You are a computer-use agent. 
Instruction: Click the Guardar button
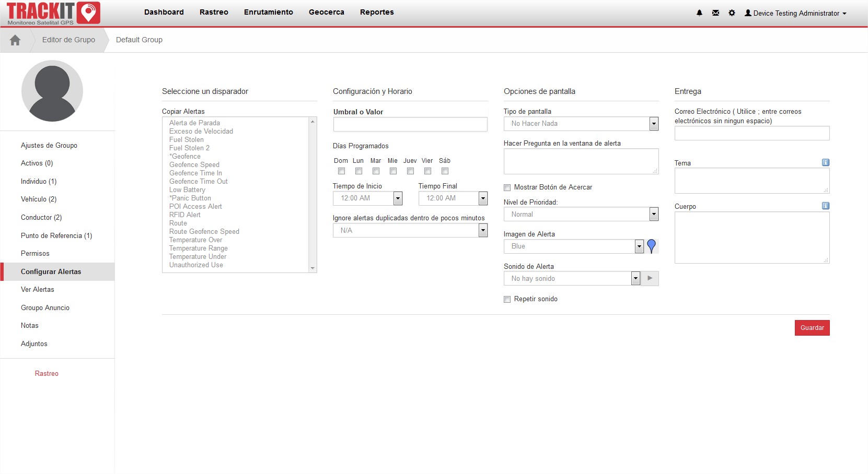812,328
